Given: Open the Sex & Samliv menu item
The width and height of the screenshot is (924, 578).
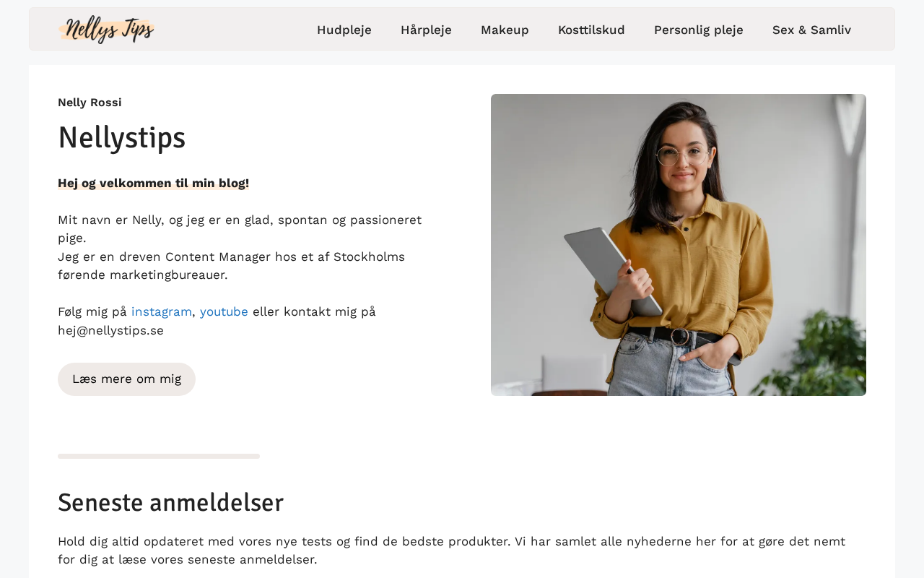Looking at the screenshot, I should pyautogui.click(x=811, y=30).
